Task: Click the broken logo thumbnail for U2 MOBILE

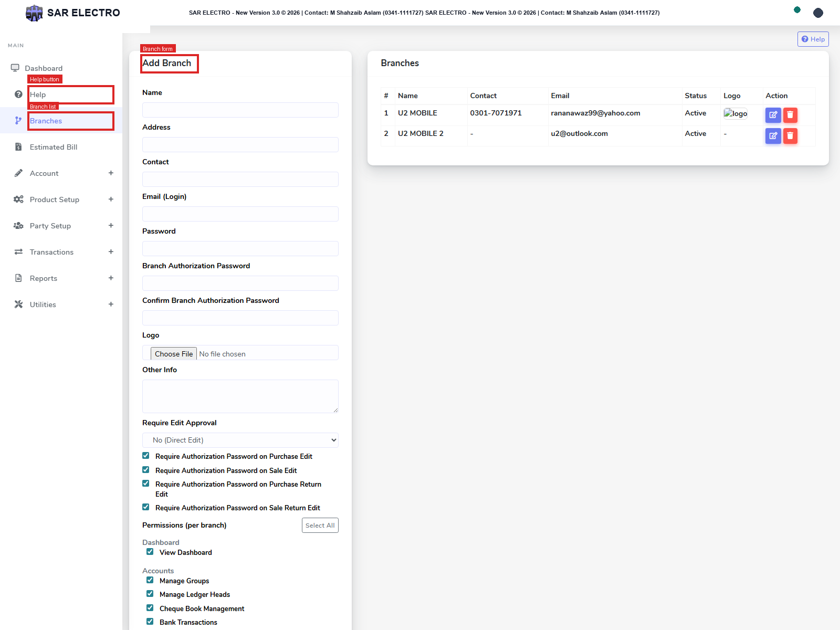Action: point(736,113)
